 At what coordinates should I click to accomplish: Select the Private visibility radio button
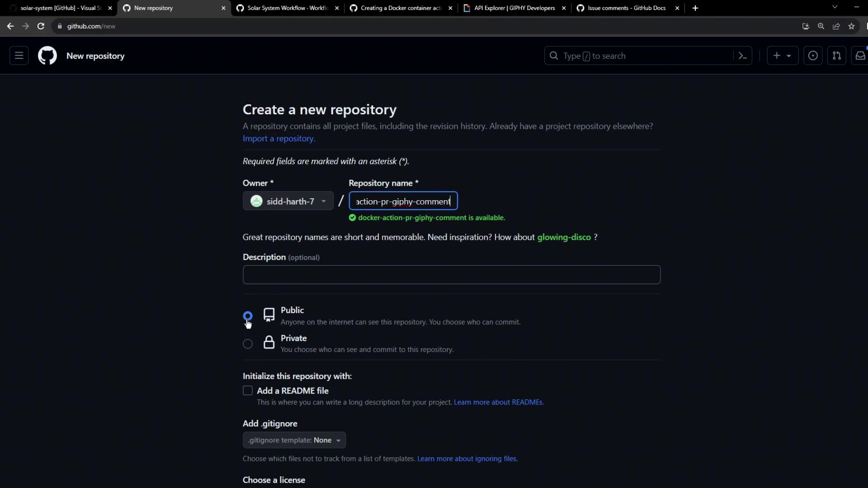[248, 344]
